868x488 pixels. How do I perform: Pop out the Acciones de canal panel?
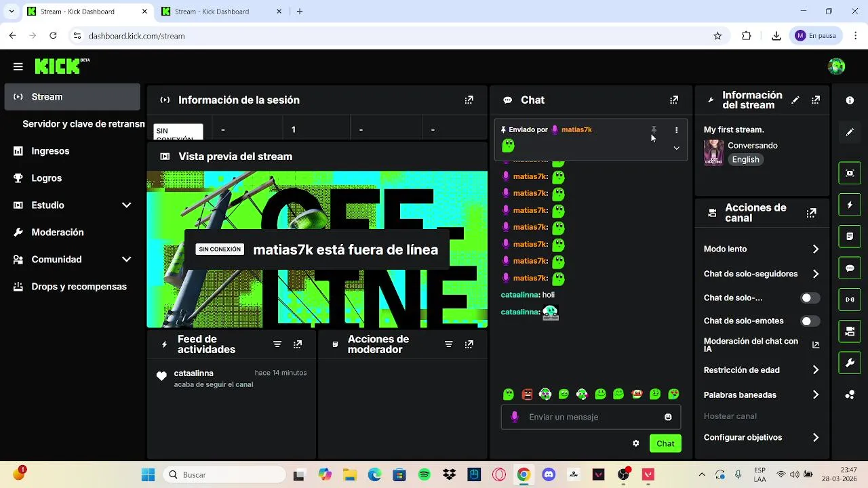tap(812, 213)
